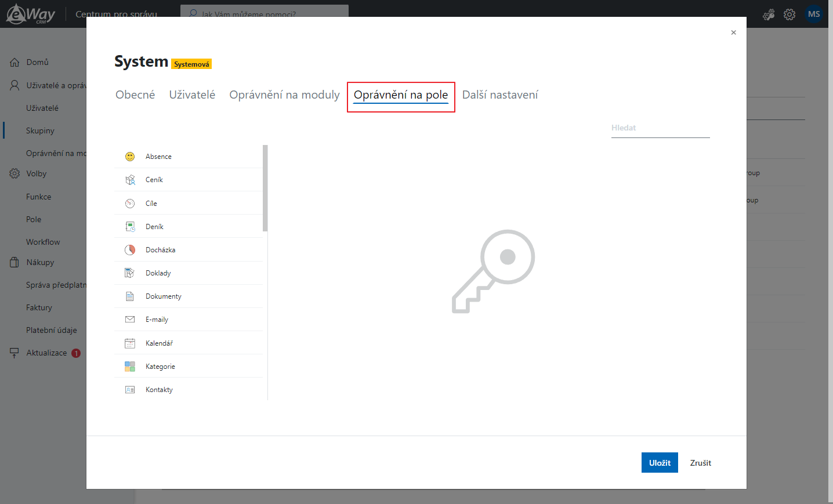Click the module list scrollbar
The width and height of the screenshot is (833, 504).
click(265, 188)
